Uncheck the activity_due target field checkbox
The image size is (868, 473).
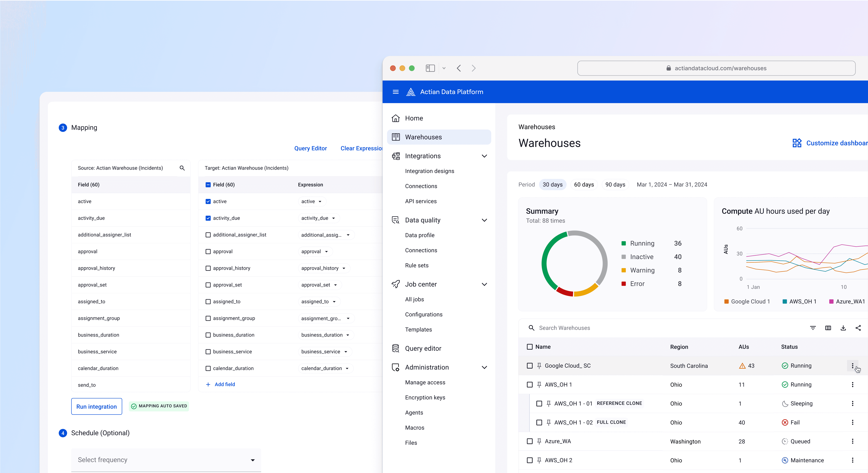tap(208, 218)
